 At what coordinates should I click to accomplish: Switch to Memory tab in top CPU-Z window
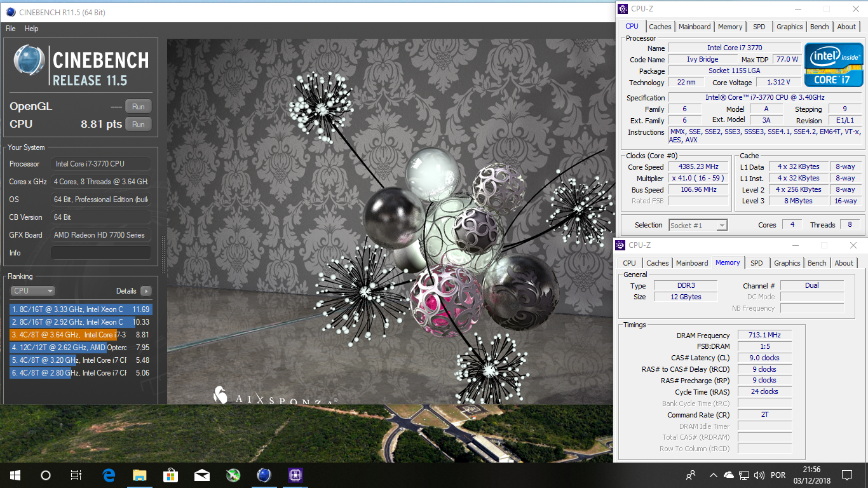point(730,27)
